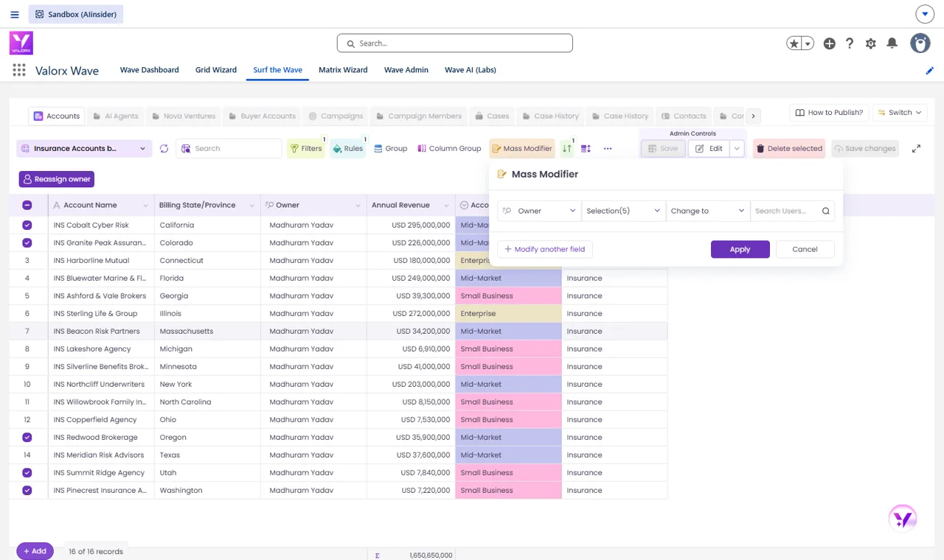This screenshot has height=560, width=944.
Task: Click Cancel in Mass Modifier
Action: click(805, 249)
